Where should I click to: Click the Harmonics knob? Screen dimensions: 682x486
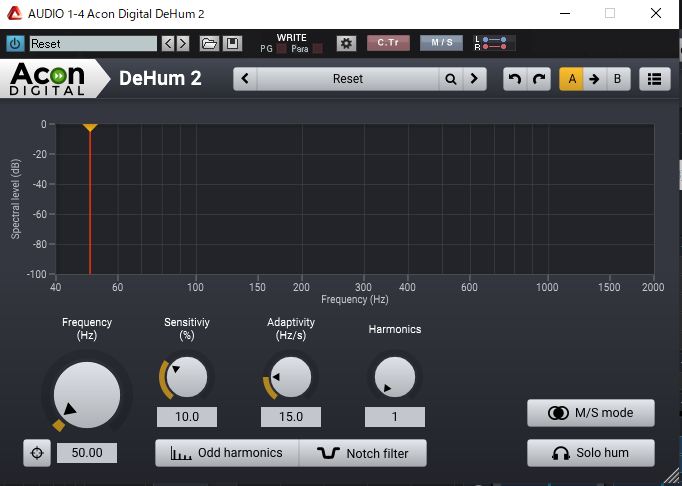395,377
